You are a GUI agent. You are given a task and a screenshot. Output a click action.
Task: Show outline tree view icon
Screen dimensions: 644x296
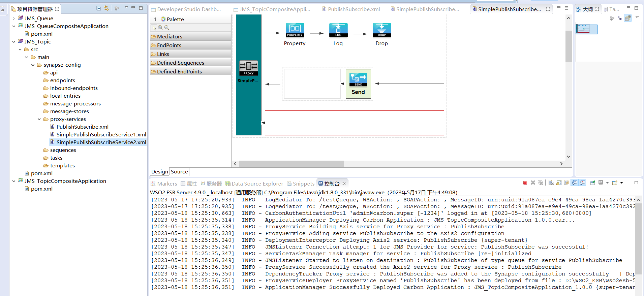(620, 19)
